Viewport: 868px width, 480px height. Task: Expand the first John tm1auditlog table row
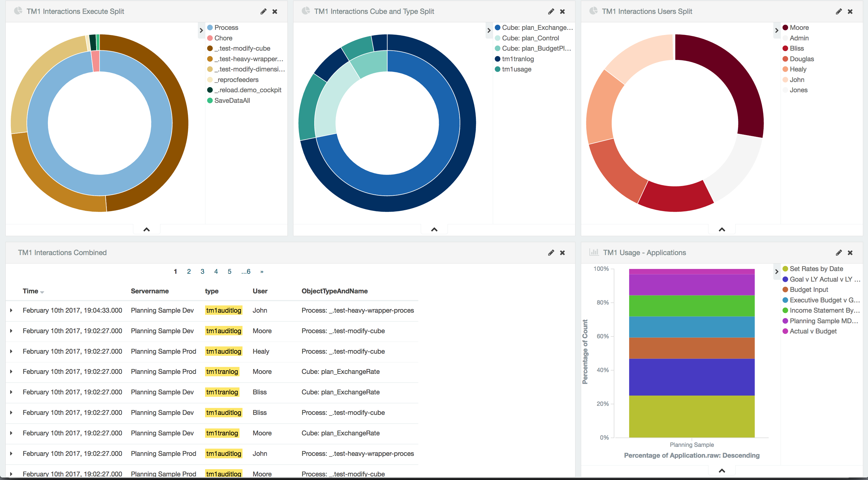coord(11,310)
